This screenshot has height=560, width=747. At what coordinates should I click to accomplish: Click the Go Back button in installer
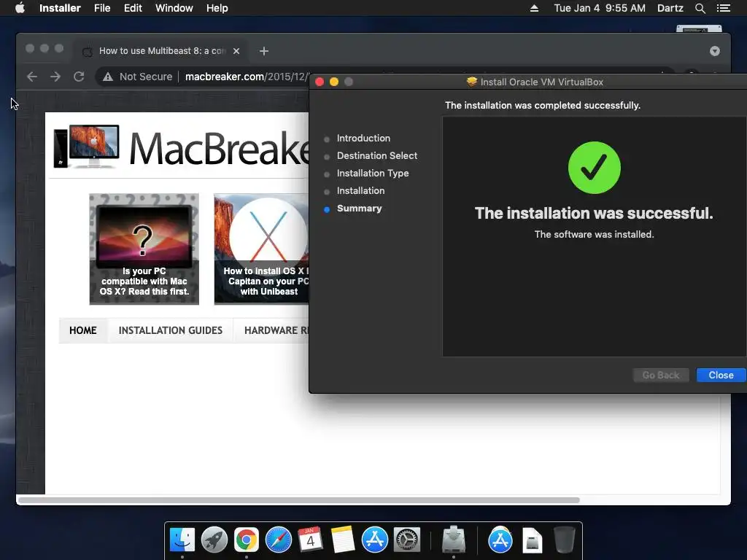click(x=661, y=376)
